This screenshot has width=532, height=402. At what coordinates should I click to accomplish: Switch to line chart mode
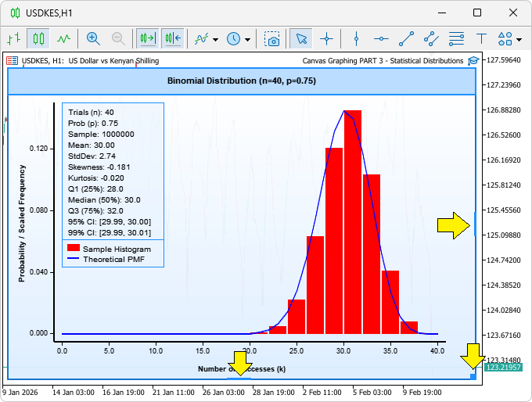click(x=63, y=38)
